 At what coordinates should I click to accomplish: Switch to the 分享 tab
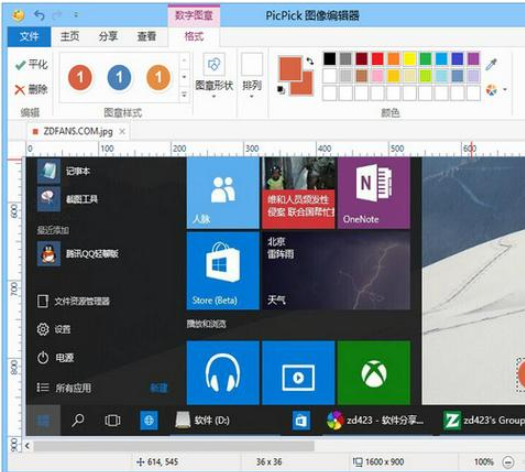click(108, 36)
